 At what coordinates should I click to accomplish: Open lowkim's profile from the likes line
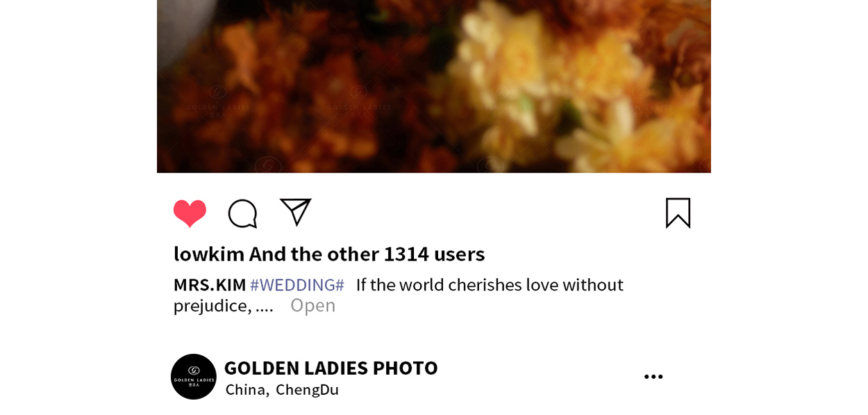tap(209, 254)
